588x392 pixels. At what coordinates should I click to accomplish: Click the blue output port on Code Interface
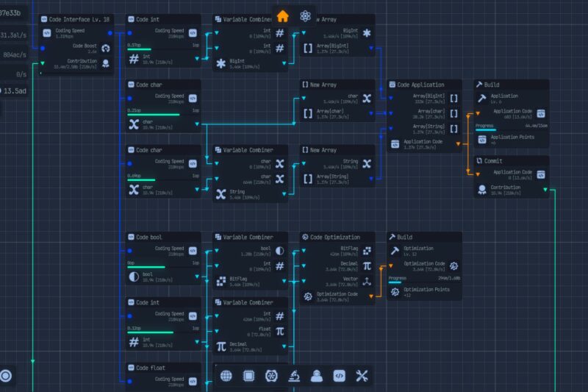click(x=110, y=32)
